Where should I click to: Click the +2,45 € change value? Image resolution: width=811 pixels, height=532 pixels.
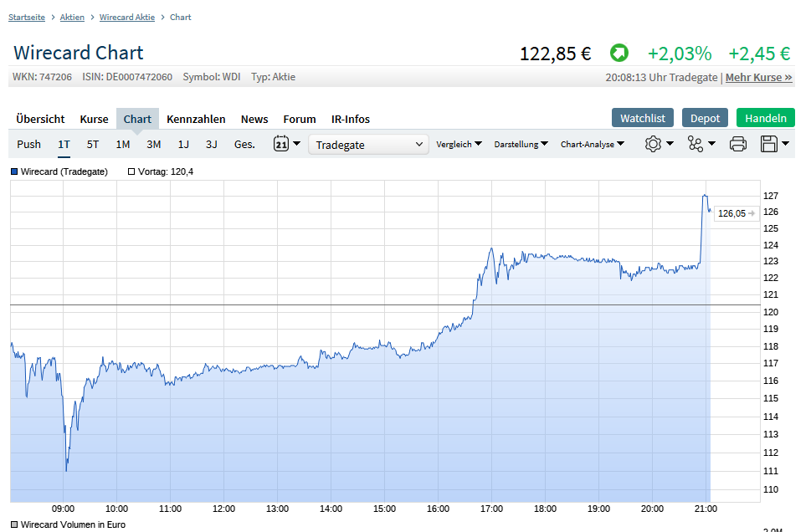pos(759,54)
